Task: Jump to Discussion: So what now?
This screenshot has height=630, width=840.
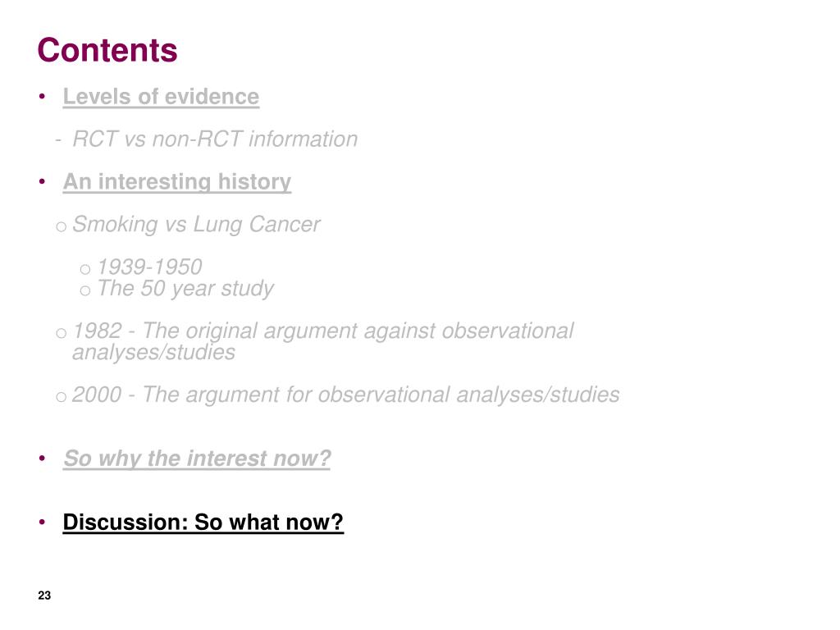Action: 203,523
